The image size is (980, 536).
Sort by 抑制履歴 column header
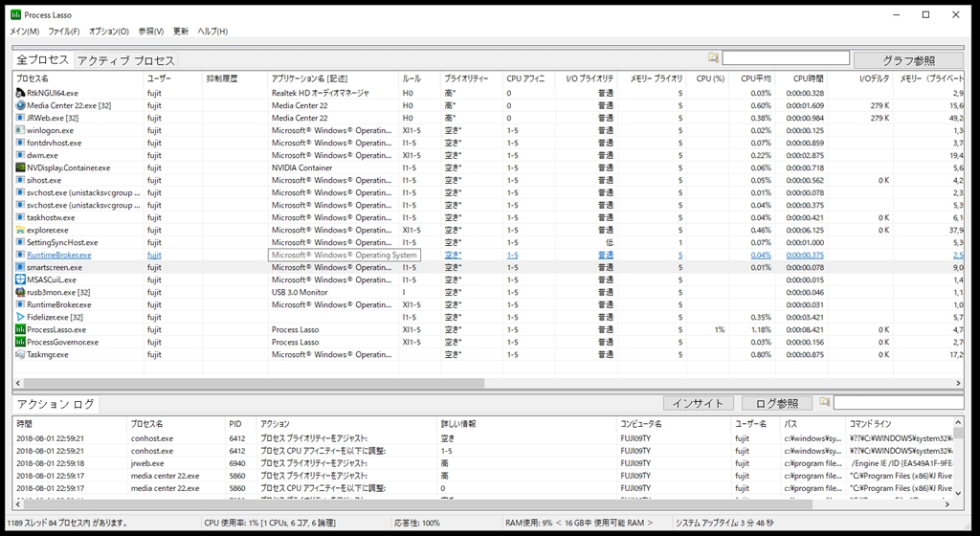click(x=235, y=78)
